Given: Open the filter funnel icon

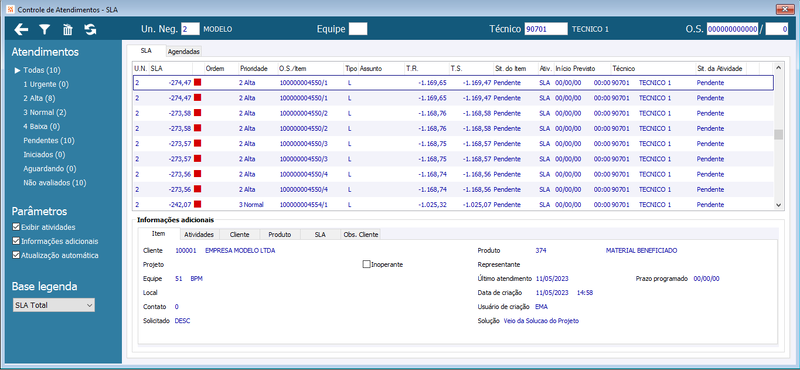Looking at the screenshot, I should coord(45,30).
